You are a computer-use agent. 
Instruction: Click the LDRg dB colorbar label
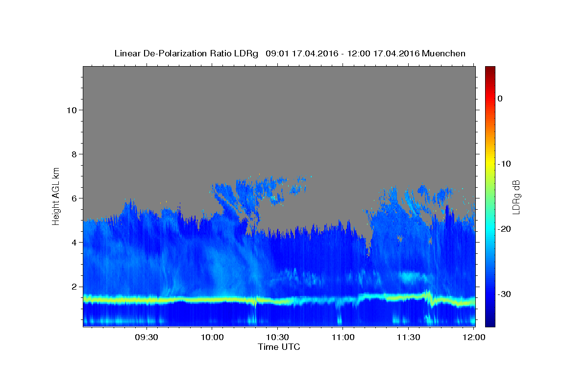point(515,196)
